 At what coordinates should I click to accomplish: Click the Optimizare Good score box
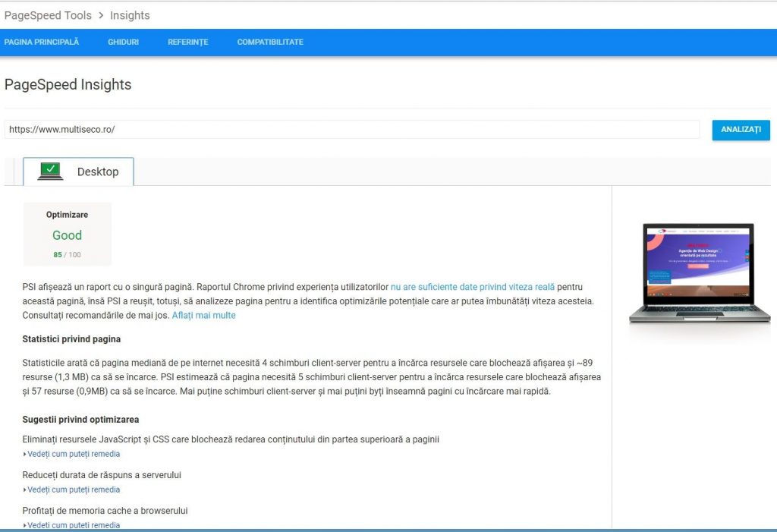click(68, 234)
